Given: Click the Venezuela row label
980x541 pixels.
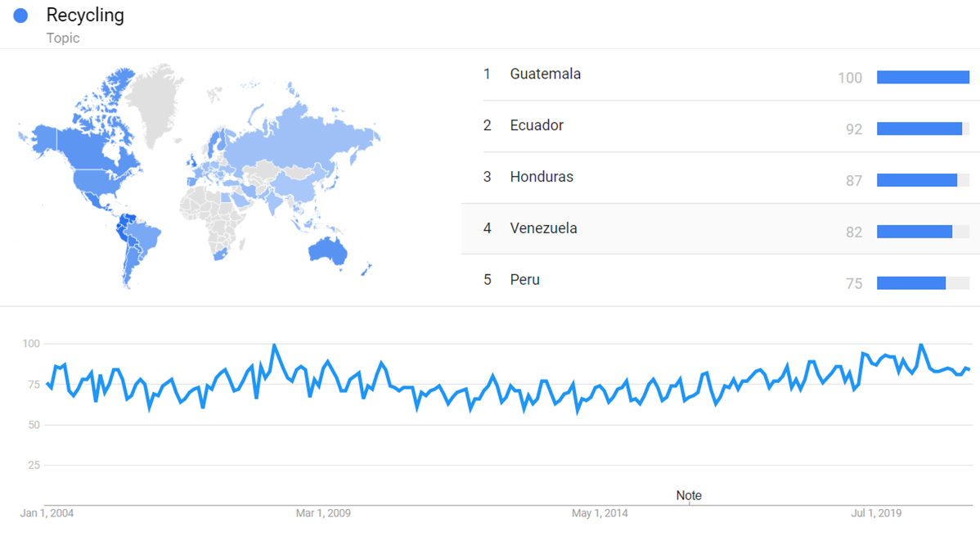Looking at the screenshot, I should click(543, 228).
